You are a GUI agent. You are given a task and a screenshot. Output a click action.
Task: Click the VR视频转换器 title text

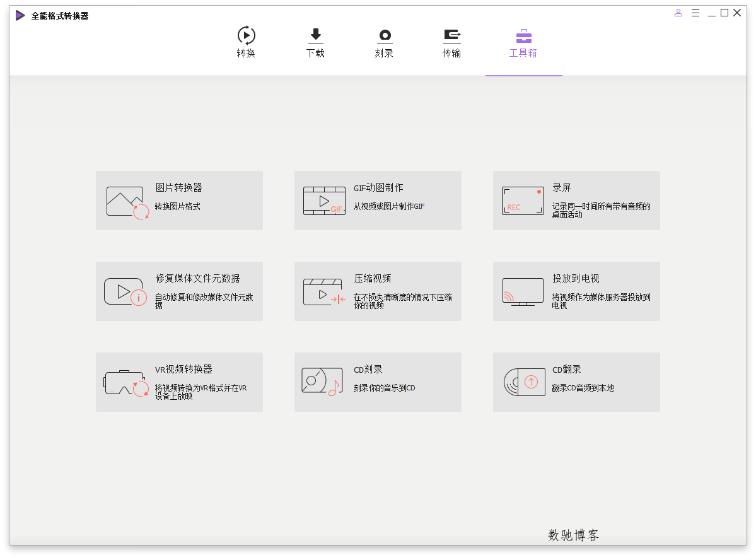tap(183, 369)
